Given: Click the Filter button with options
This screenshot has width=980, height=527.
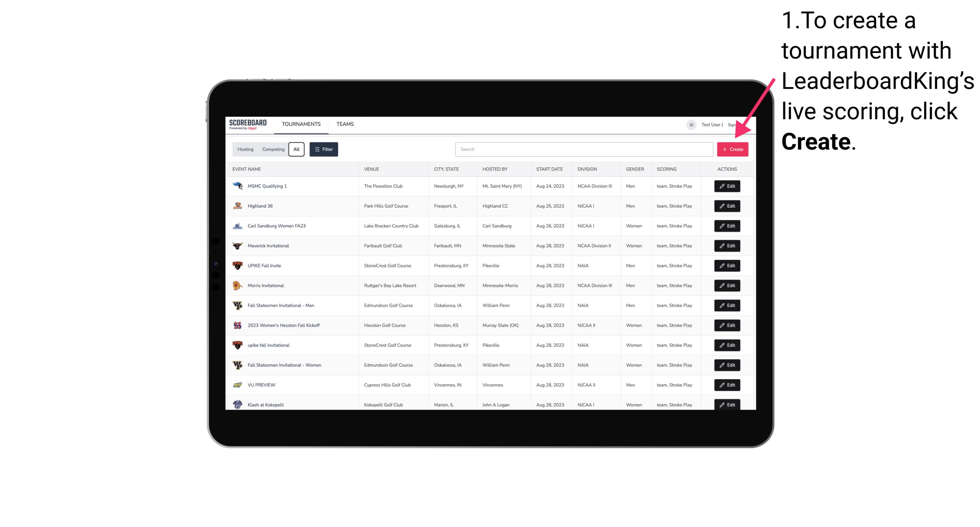Looking at the screenshot, I should click(x=323, y=149).
